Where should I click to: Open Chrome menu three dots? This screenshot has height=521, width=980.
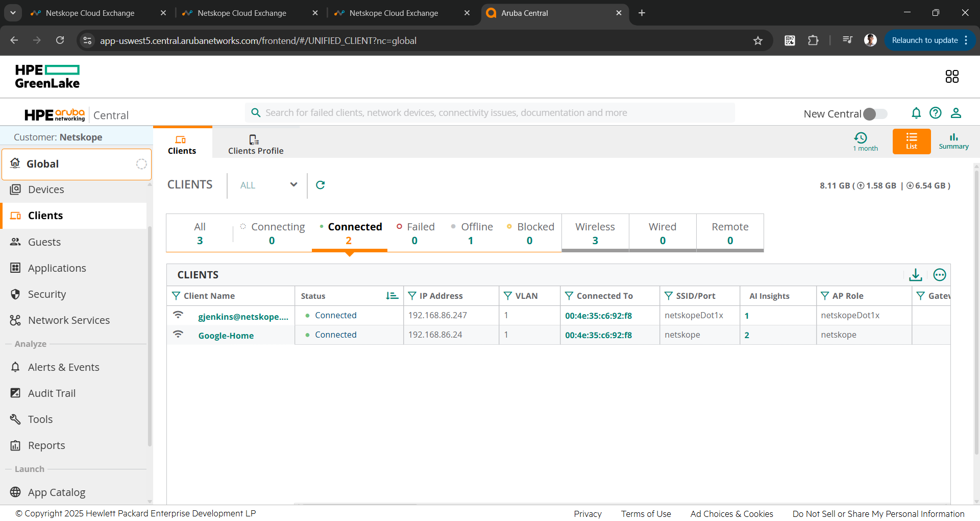(x=966, y=40)
